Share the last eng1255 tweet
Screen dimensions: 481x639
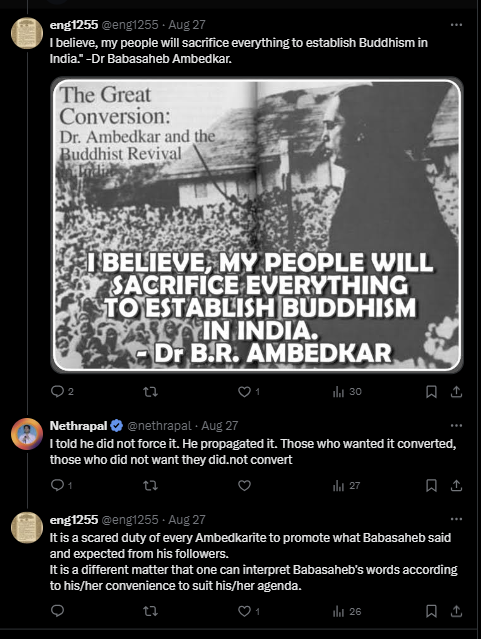coord(456,611)
